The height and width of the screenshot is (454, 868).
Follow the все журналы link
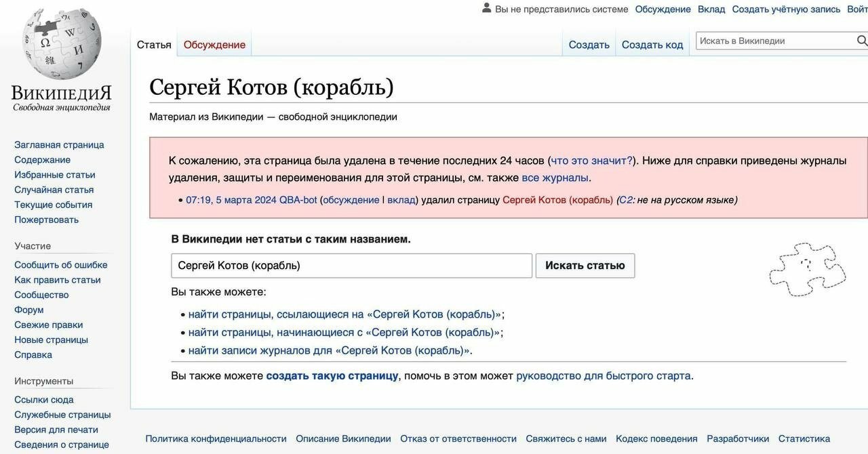[556, 178]
